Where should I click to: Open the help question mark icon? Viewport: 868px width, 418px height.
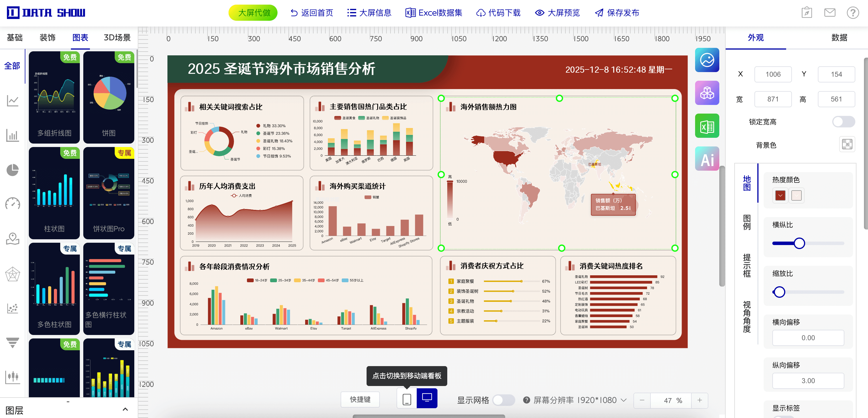coord(852,13)
